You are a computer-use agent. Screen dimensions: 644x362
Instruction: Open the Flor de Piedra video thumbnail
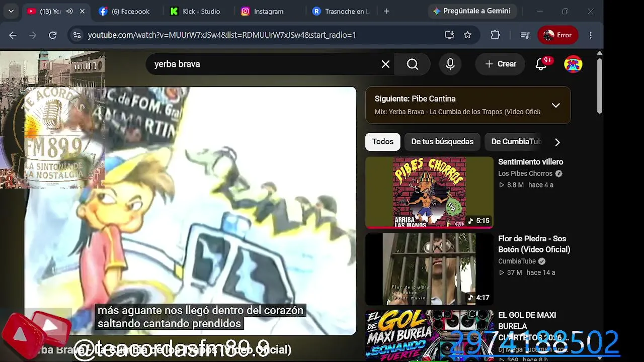click(429, 269)
